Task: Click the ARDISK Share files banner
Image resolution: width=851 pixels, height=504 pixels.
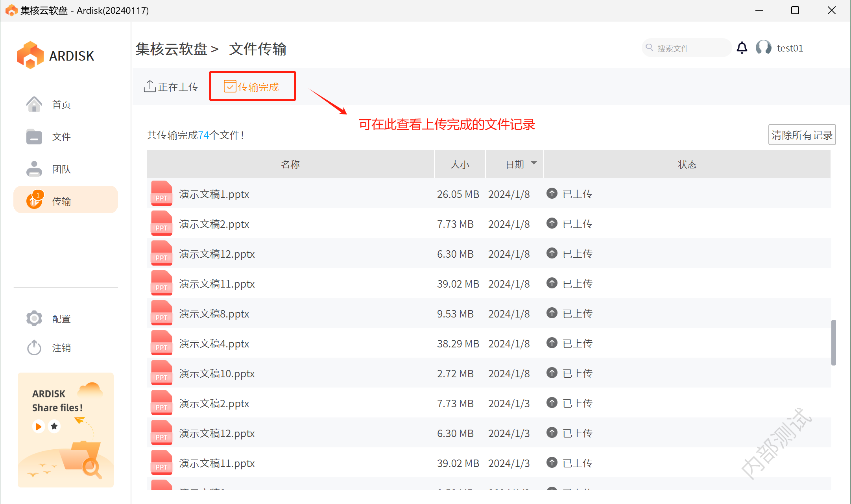Action: [66, 430]
